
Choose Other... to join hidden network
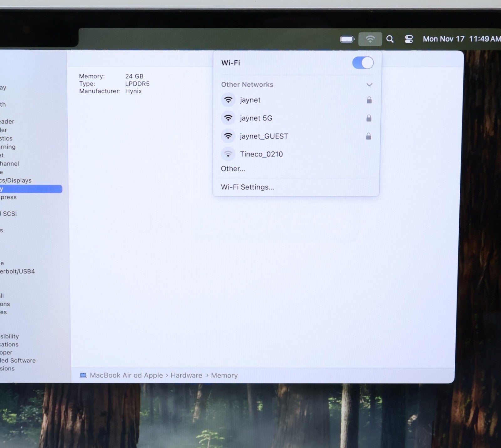coord(233,169)
